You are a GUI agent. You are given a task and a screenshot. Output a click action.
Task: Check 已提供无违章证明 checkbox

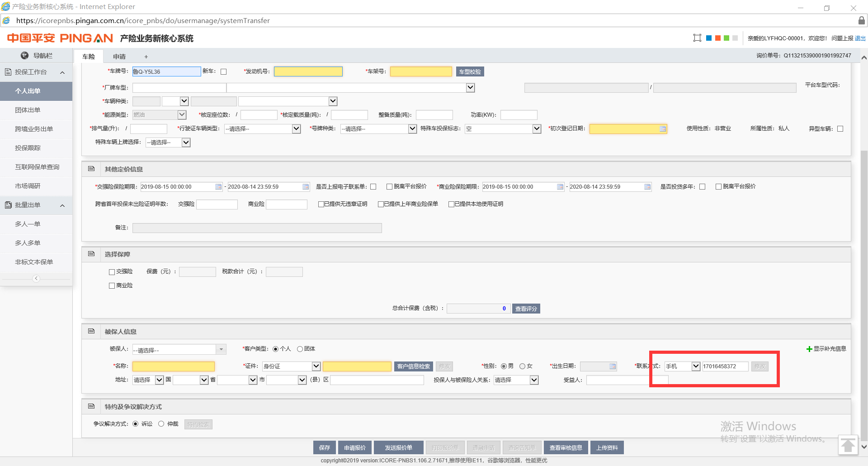(x=321, y=204)
